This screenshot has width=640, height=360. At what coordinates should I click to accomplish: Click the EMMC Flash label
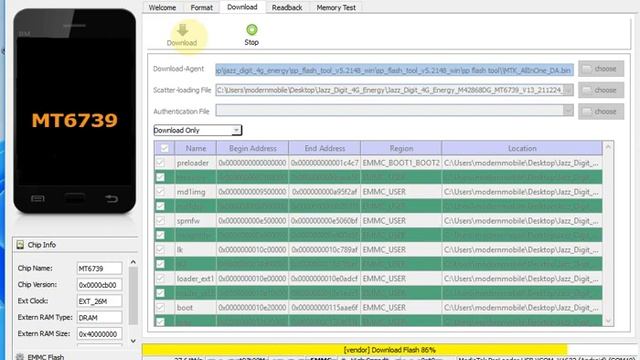(46, 357)
